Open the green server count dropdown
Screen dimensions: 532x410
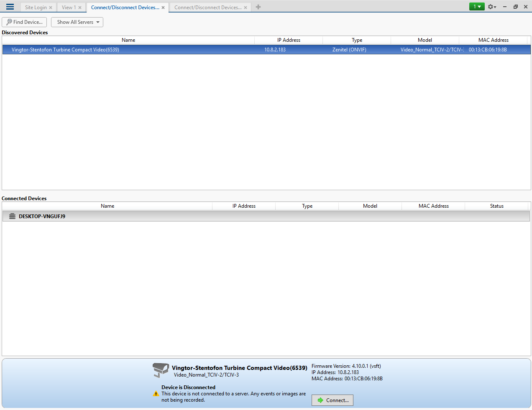point(477,7)
